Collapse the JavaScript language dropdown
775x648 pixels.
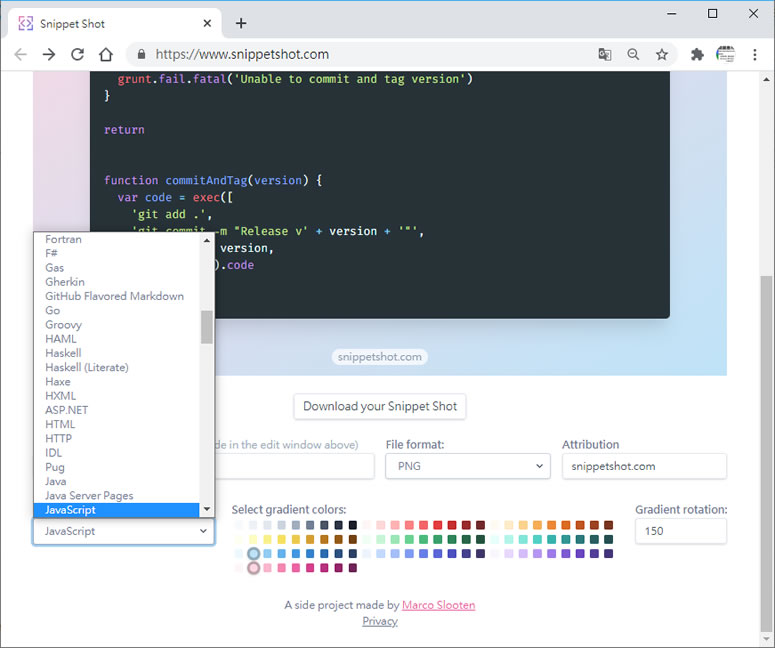(x=124, y=531)
